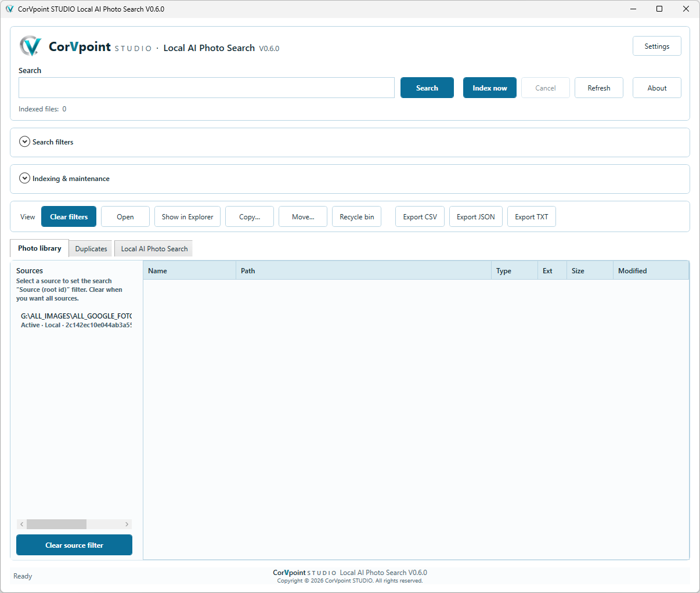
Task: Click the sources scrollbar left arrow
Action: [x=21, y=524]
